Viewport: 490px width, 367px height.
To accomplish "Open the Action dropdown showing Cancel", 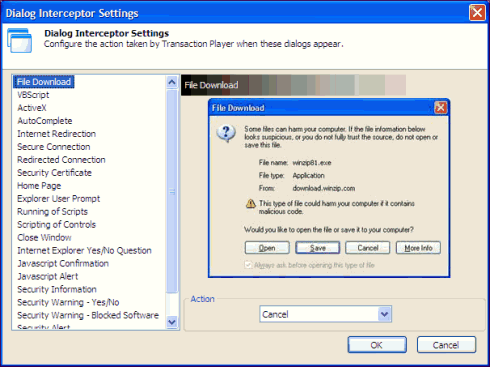I will click(325, 314).
